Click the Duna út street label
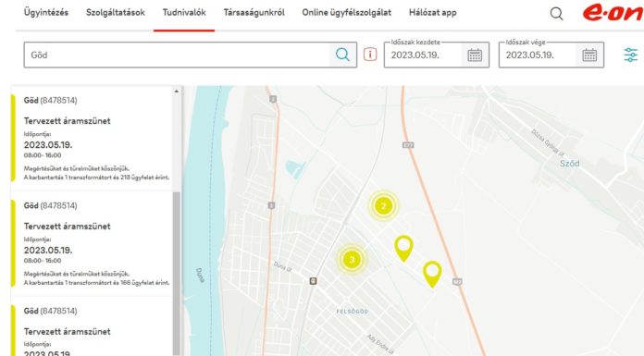The width and height of the screenshot is (644, 356). [x=282, y=267]
